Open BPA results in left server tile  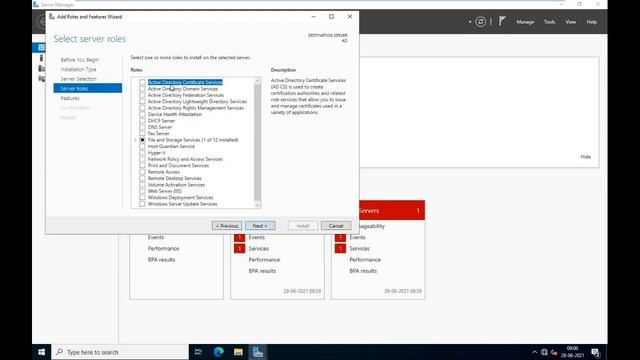click(x=161, y=260)
